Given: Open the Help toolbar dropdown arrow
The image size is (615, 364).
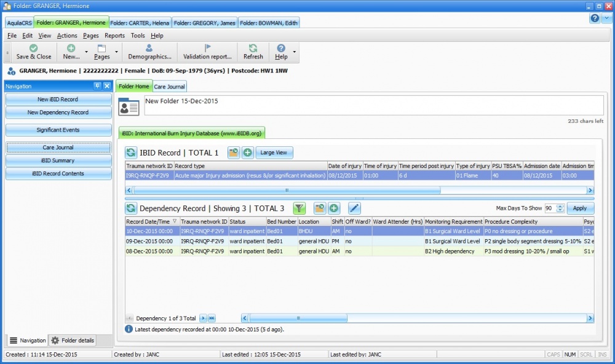Looking at the screenshot, I should [x=295, y=52].
